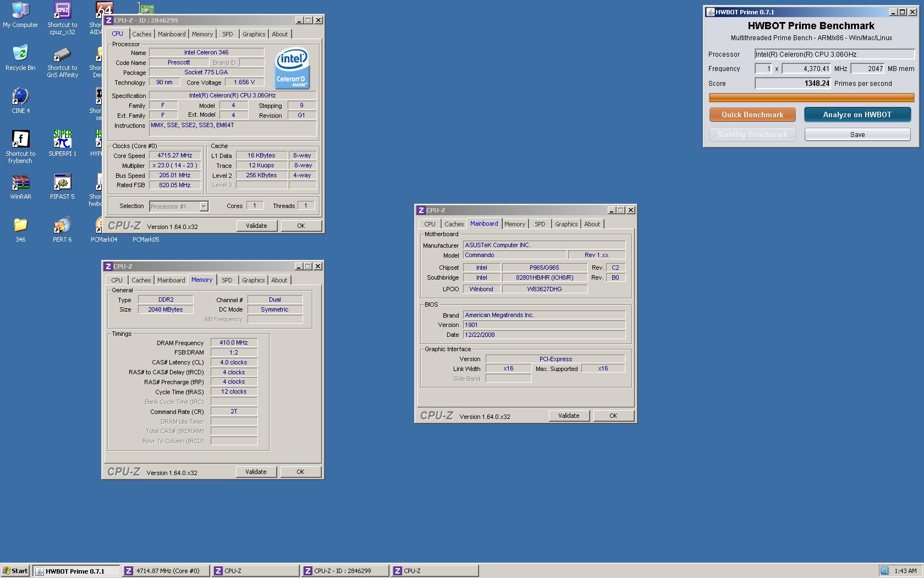Click the HWBOT Prime window title icon
The width and height of the screenshot is (924, 578).
pos(710,12)
